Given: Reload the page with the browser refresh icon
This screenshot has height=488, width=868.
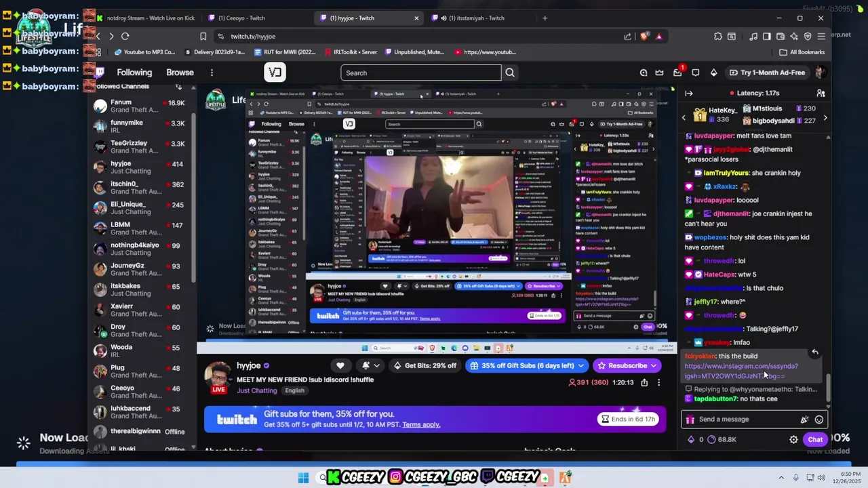Looking at the screenshot, I should pos(125,36).
